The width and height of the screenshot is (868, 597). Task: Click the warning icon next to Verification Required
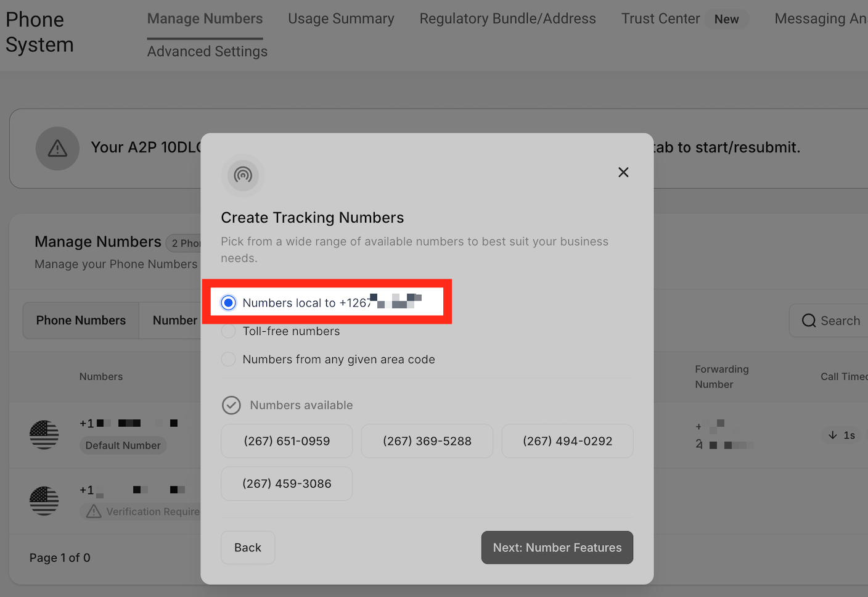[93, 511]
